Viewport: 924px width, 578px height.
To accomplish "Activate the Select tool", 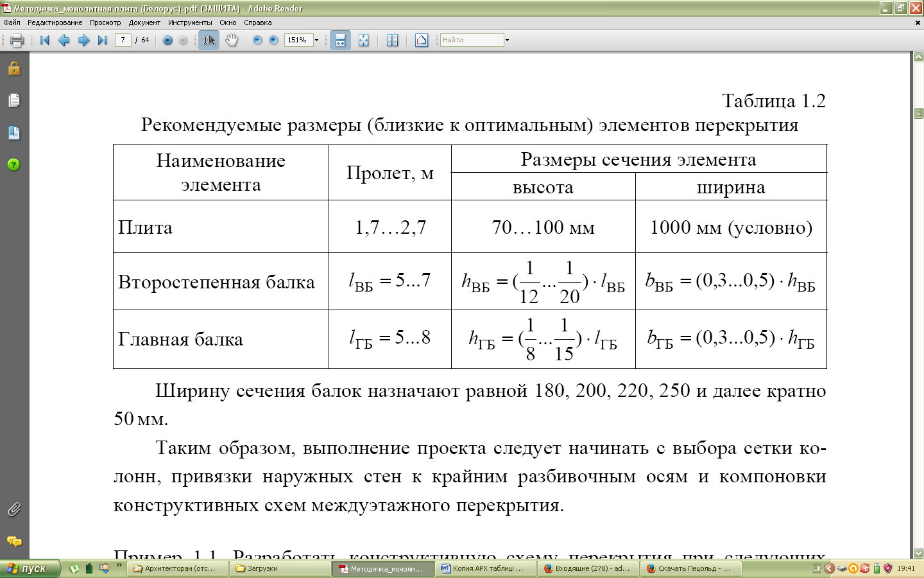I will click(x=209, y=40).
